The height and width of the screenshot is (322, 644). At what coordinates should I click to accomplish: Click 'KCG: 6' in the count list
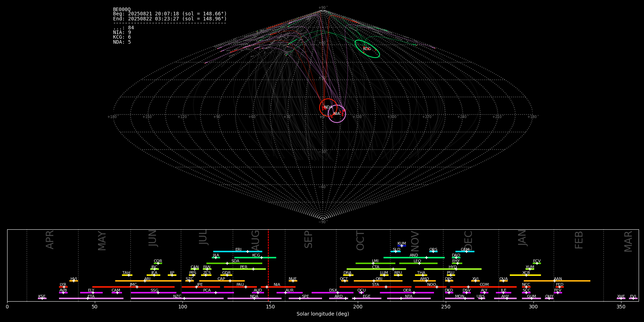point(122,37)
